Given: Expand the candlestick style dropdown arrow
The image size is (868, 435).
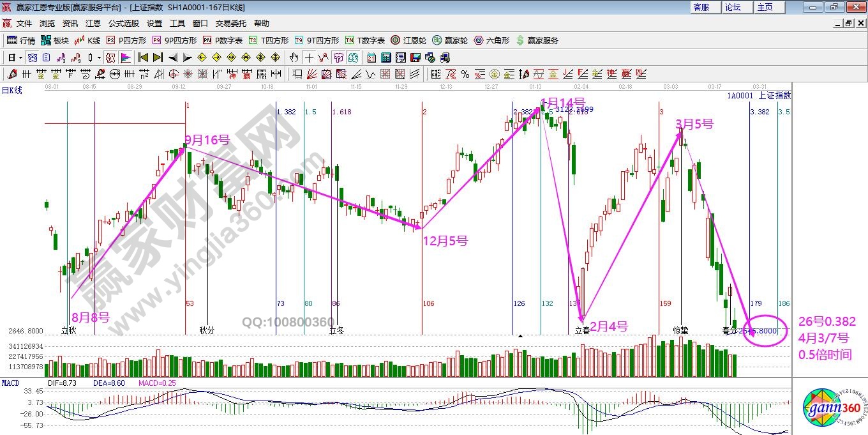Looking at the screenshot, I should click(x=99, y=57).
